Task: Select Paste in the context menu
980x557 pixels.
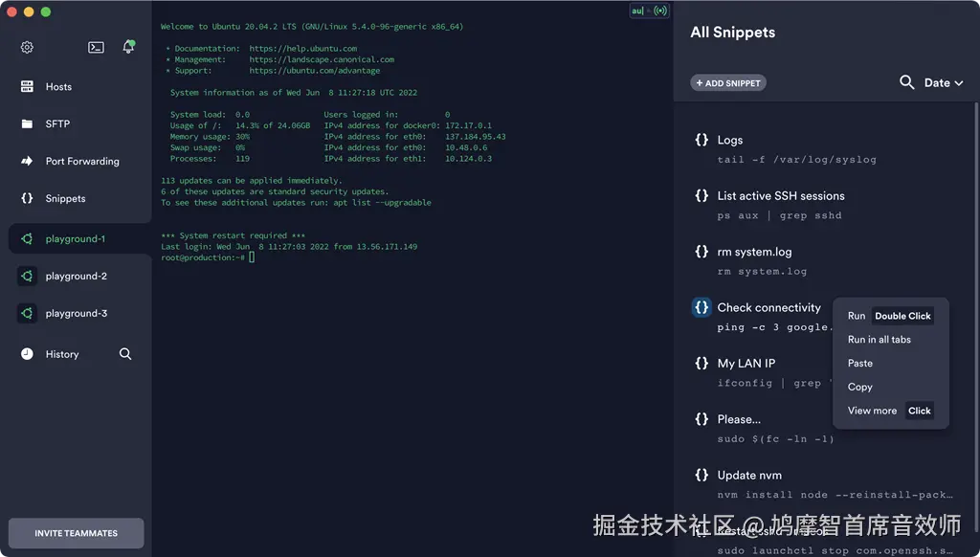Action: (859, 363)
